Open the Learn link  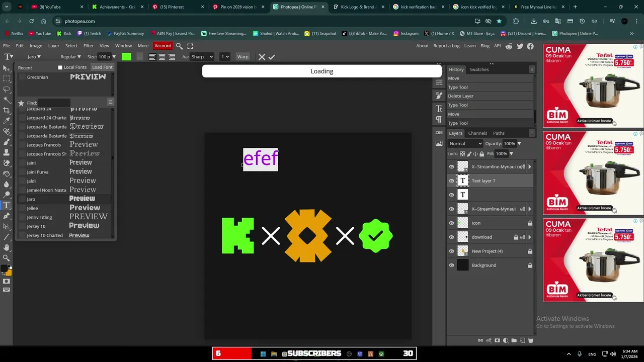pos(470,46)
